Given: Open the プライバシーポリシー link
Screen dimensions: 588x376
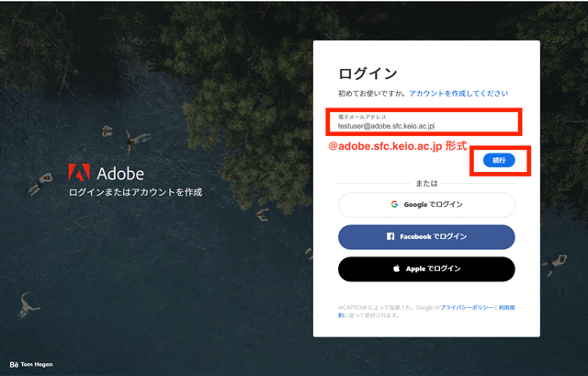Looking at the screenshot, I should (468, 306).
